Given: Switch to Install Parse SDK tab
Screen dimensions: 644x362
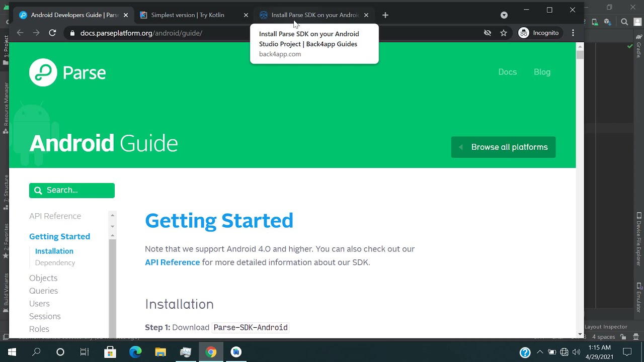Looking at the screenshot, I should 314,15.
